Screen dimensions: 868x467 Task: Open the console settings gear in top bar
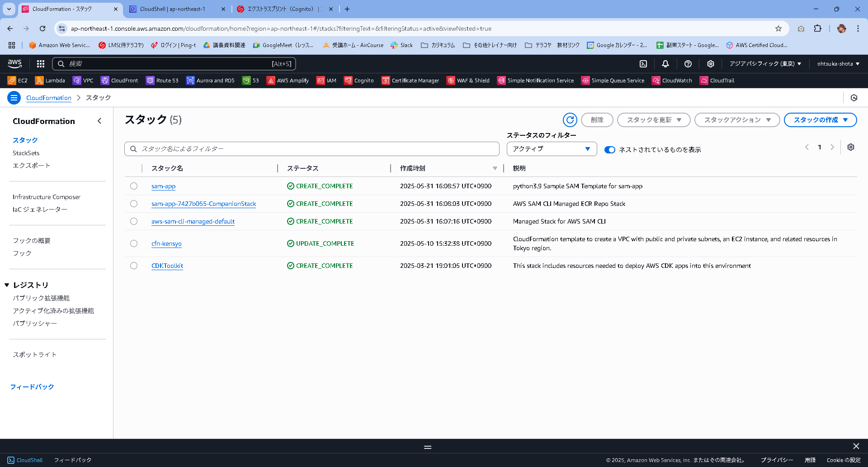(711, 64)
